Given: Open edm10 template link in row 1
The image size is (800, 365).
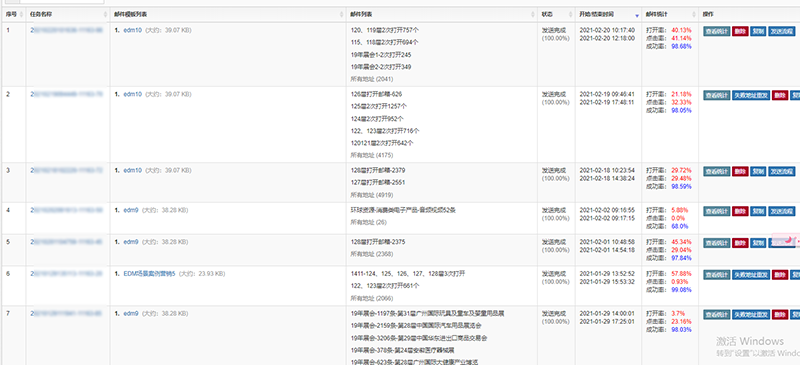Looking at the screenshot, I should (132, 31).
